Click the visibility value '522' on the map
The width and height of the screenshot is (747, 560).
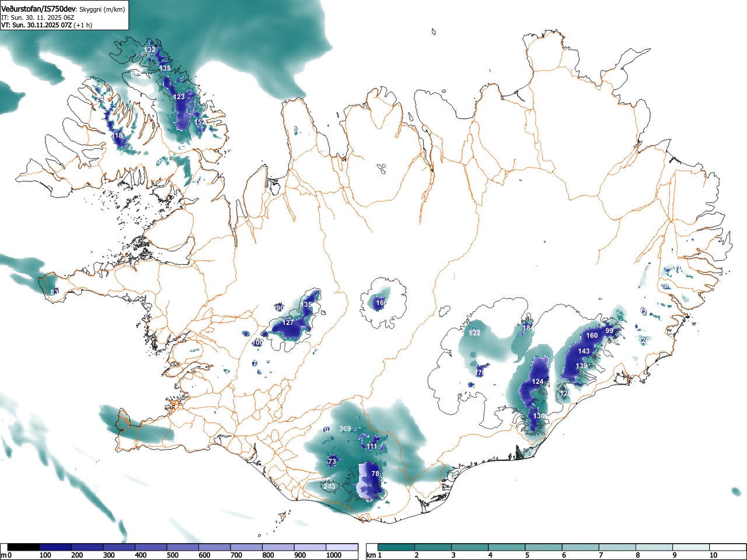click(474, 333)
